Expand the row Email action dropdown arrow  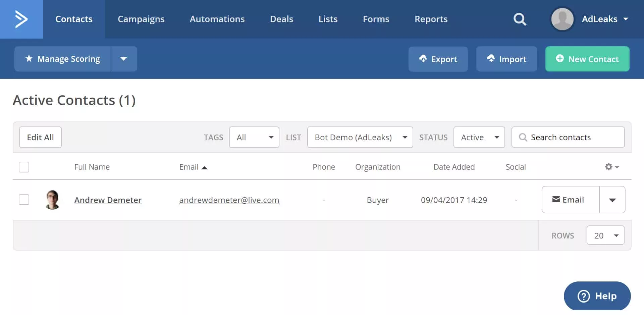[612, 200]
